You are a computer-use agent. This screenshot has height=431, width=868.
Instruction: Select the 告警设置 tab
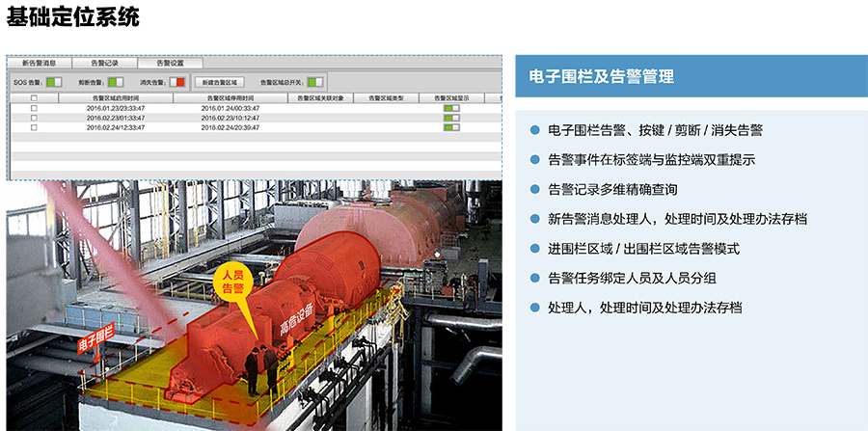170,63
